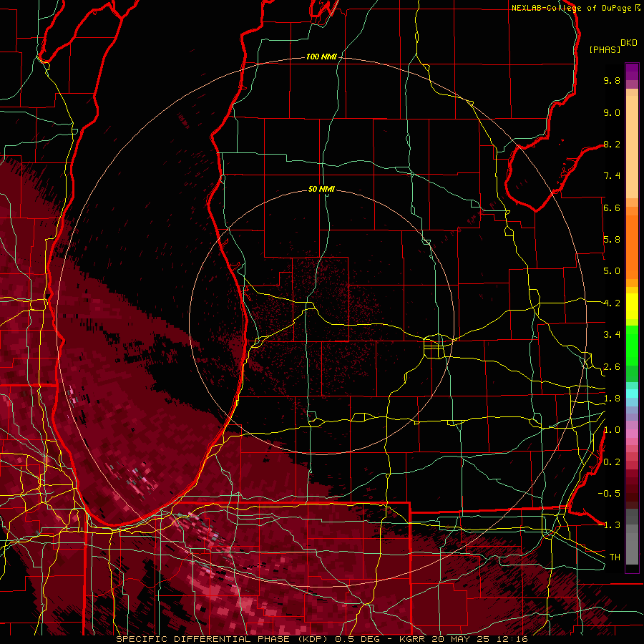The height and width of the screenshot is (644, 644).
Task: Pick the cyan segment of the color bar
Action: click(632, 394)
